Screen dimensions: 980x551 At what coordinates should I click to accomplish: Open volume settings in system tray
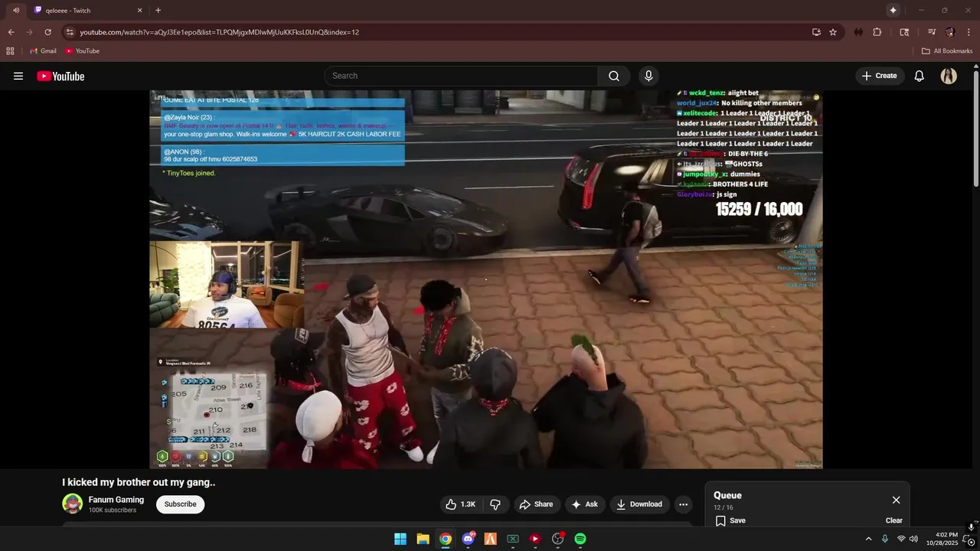pyautogui.click(x=913, y=539)
